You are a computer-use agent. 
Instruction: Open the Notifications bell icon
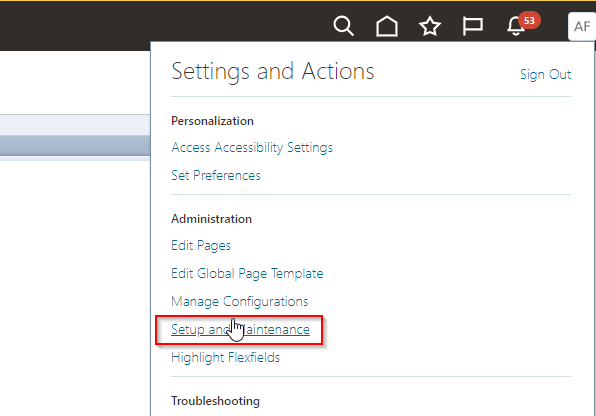pos(516,26)
